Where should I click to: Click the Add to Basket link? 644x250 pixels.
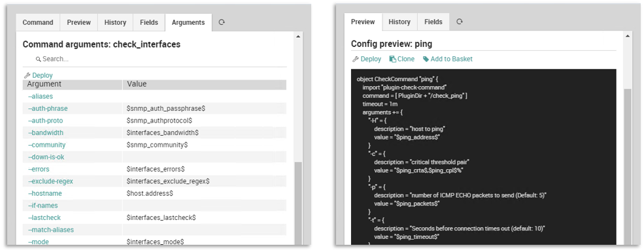click(x=451, y=59)
